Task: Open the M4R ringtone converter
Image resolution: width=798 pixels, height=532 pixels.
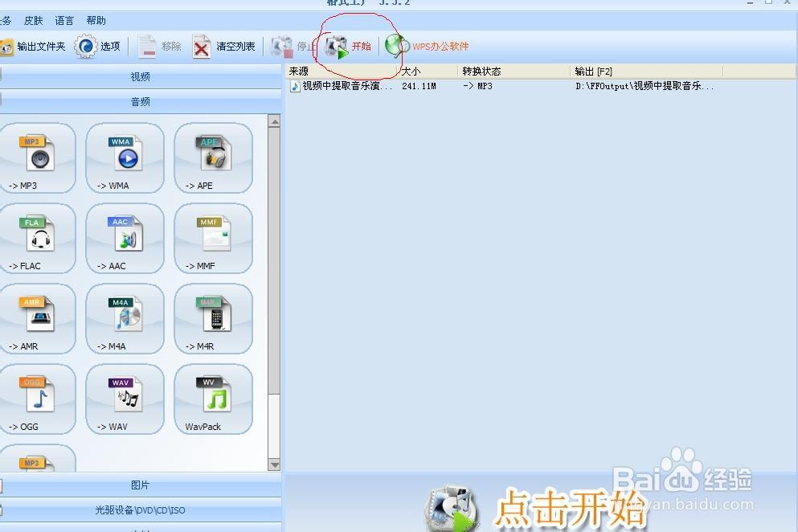Action: pos(212,319)
